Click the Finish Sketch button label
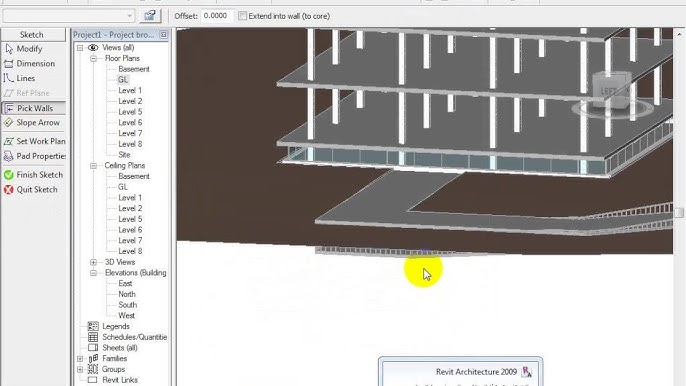 40,175
